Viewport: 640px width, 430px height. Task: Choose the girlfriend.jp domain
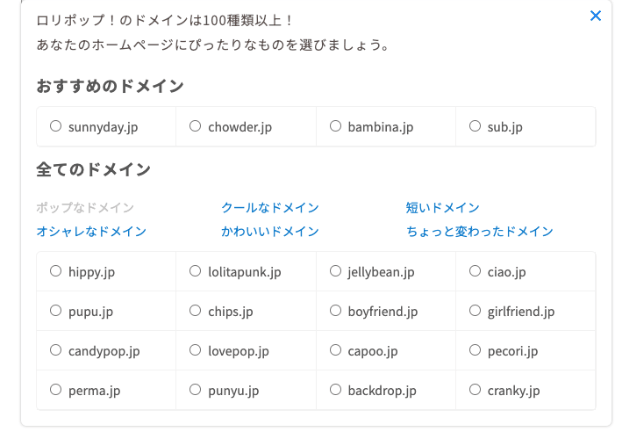pyautogui.click(x=475, y=311)
